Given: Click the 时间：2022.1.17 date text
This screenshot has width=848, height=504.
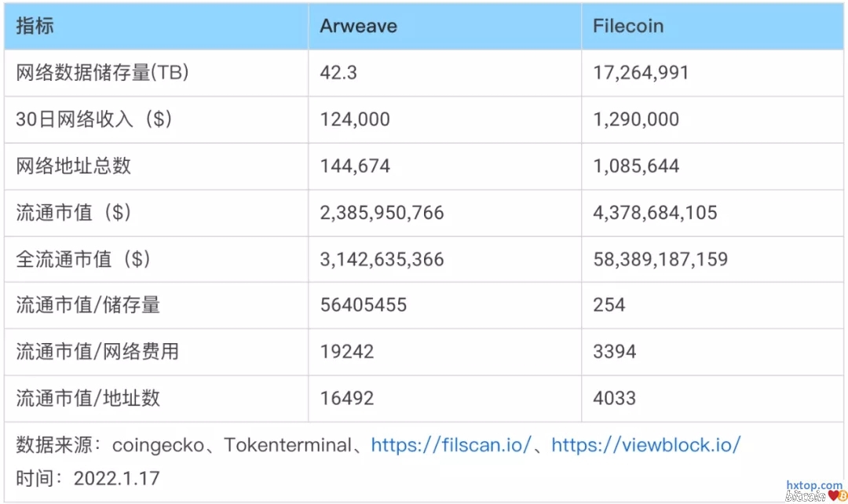Looking at the screenshot, I should coord(88,477).
